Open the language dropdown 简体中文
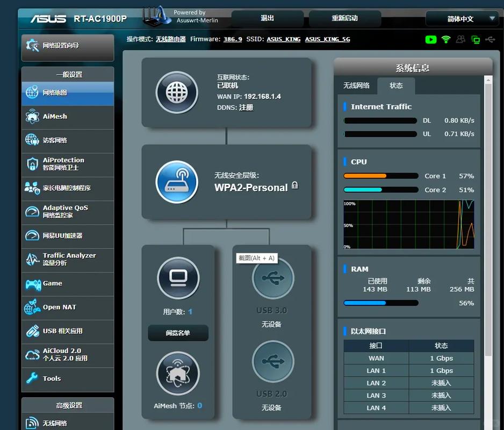The image size is (504, 430). 461,19
